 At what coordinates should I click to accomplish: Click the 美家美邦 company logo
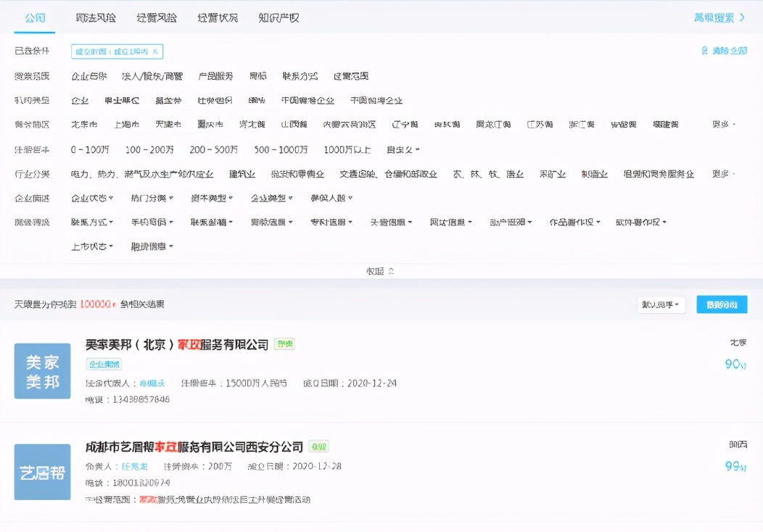coord(42,371)
